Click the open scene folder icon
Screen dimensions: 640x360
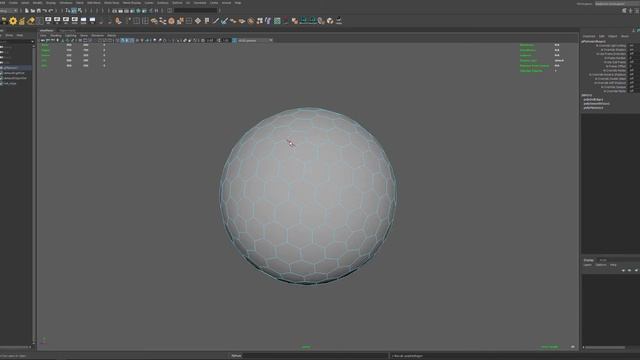[32, 11]
